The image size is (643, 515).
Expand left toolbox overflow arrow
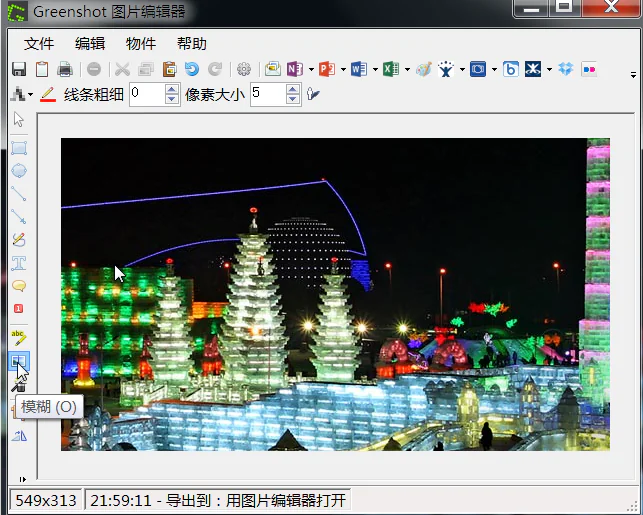click(23, 479)
